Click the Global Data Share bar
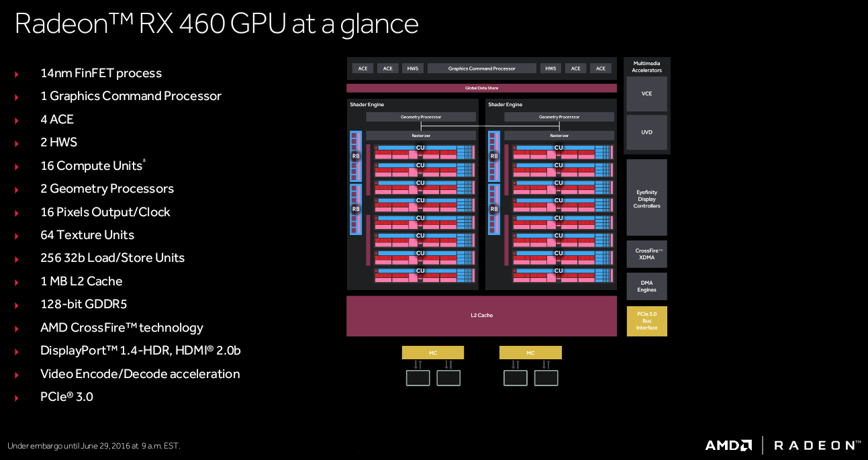868x460 pixels. [x=481, y=88]
